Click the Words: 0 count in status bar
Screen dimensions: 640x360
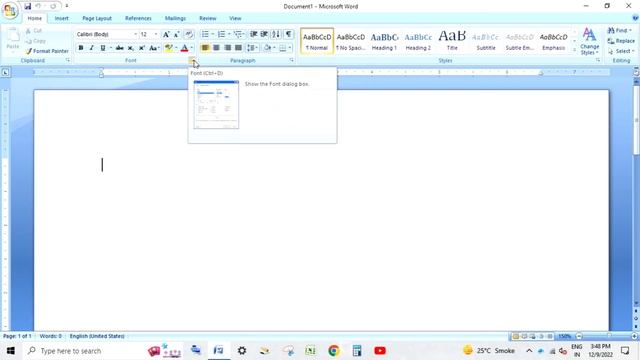51,336
